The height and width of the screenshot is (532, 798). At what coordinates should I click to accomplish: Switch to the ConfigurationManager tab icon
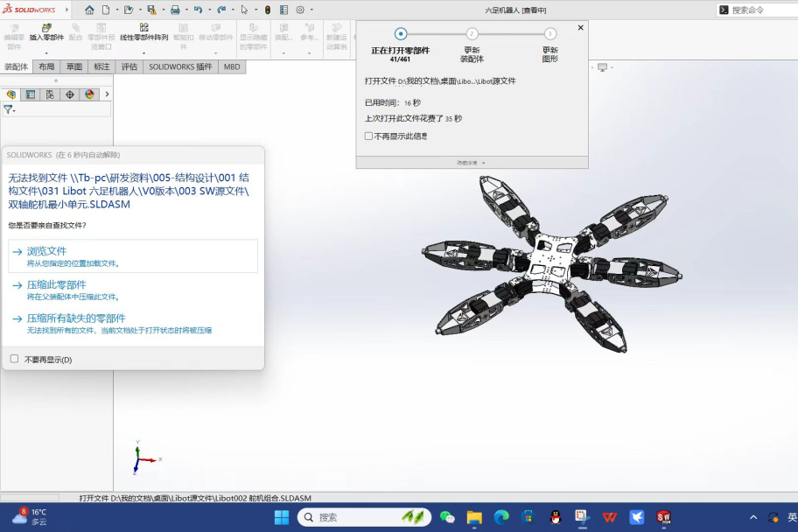(x=50, y=94)
